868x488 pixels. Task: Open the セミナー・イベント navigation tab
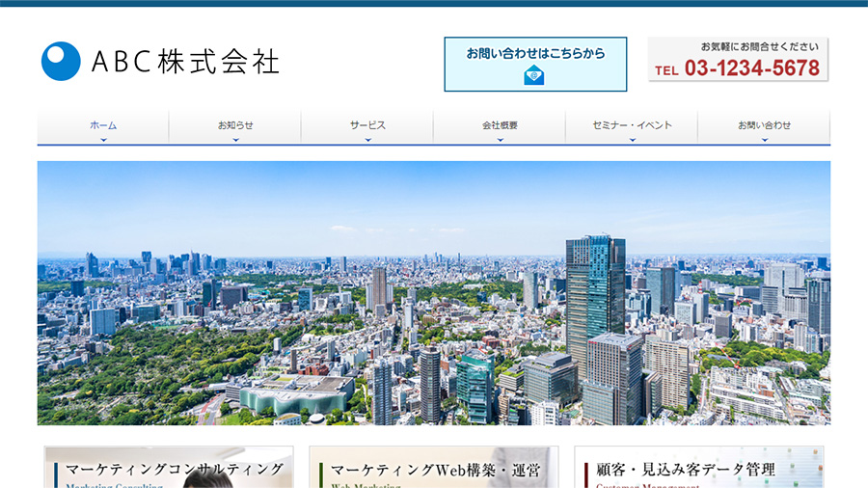click(x=632, y=126)
